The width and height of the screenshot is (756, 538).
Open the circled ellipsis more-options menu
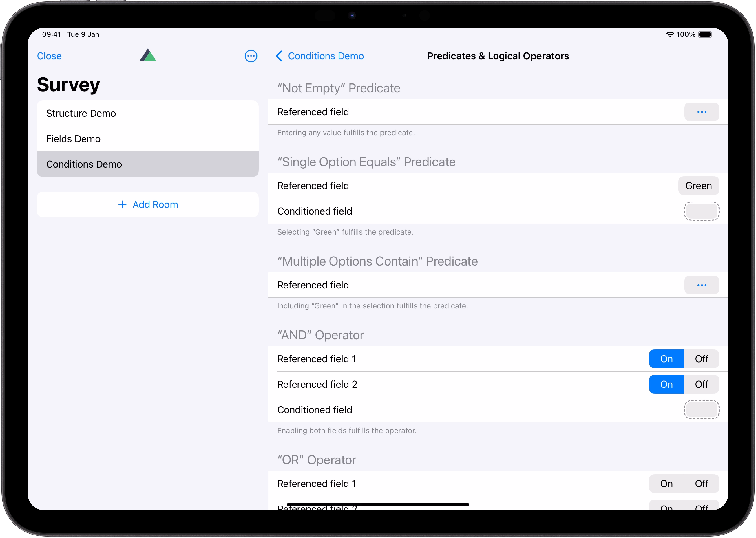251,56
